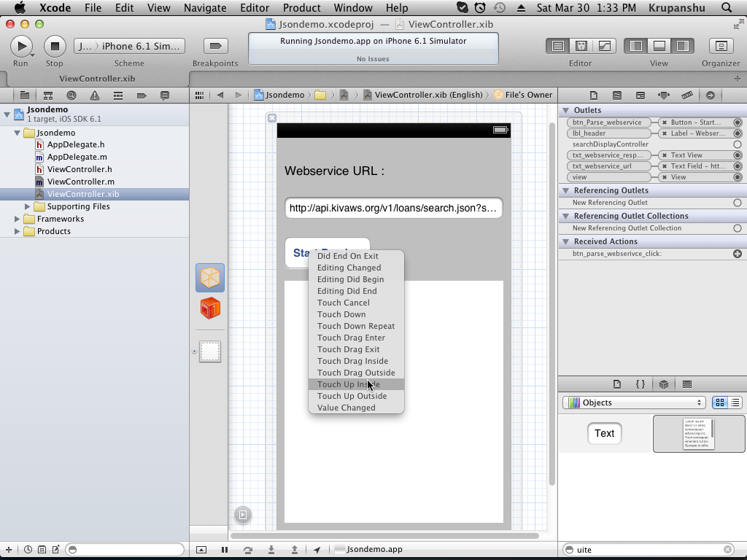The height and width of the screenshot is (560, 747).
Task: Open the Organizer window
Action: click(721, 46)
